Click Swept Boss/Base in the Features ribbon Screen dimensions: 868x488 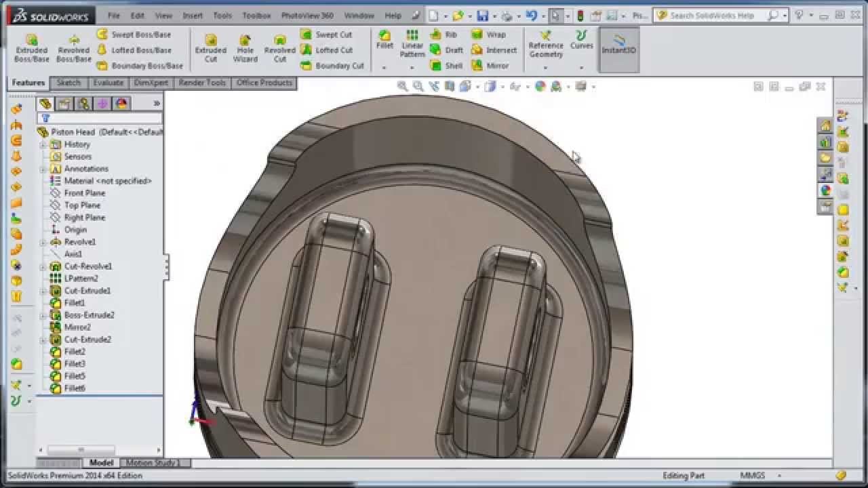coord(134,35)
